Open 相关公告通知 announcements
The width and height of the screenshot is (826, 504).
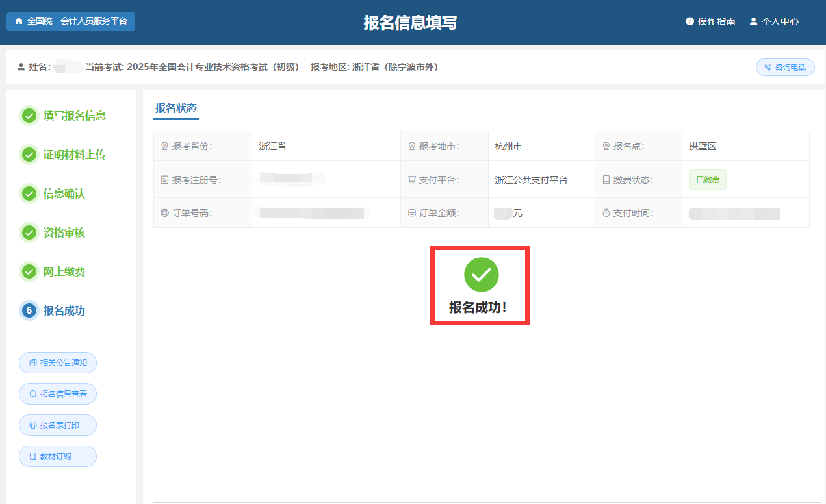(x=58, y=363)
